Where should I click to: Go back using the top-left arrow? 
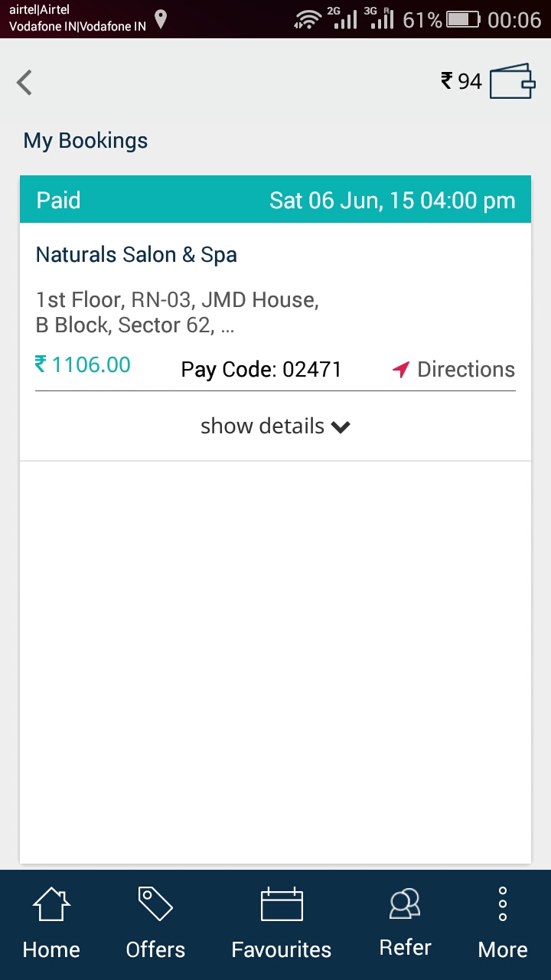click(24, 82)
